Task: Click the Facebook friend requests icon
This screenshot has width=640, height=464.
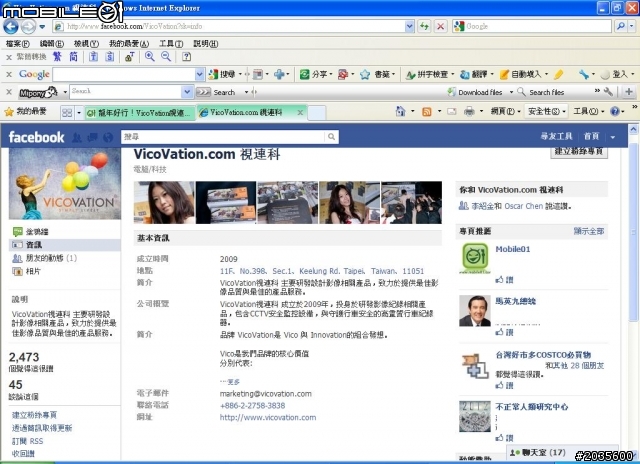Action: pos(76,138)
